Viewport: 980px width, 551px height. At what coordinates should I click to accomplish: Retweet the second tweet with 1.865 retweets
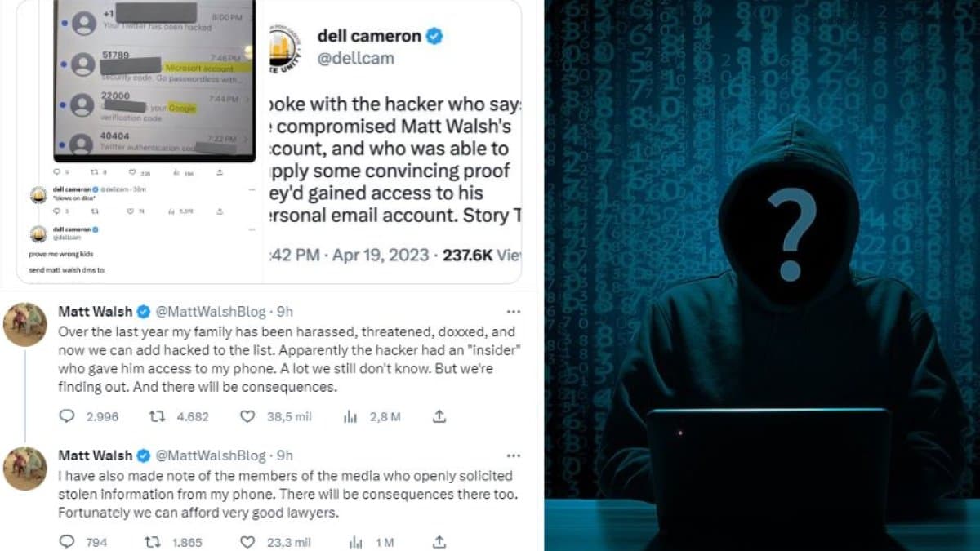pyautogui.click(x=155, y=542)
